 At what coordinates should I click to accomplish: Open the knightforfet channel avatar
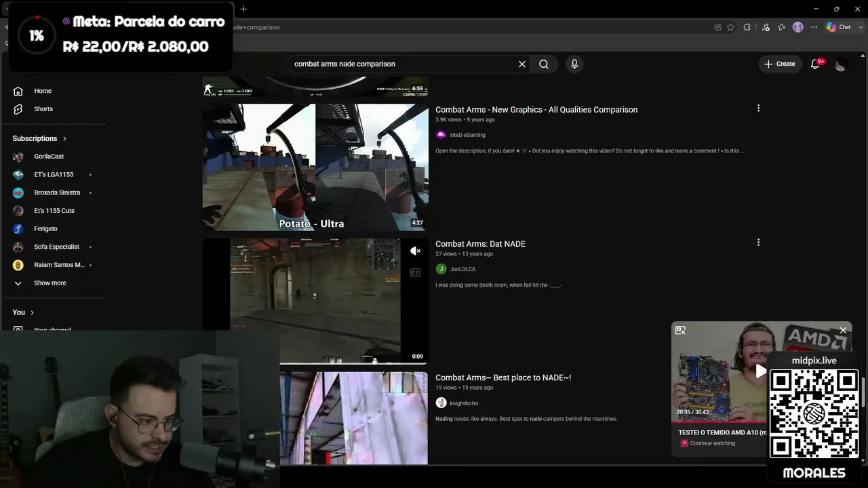click(441, 403)
